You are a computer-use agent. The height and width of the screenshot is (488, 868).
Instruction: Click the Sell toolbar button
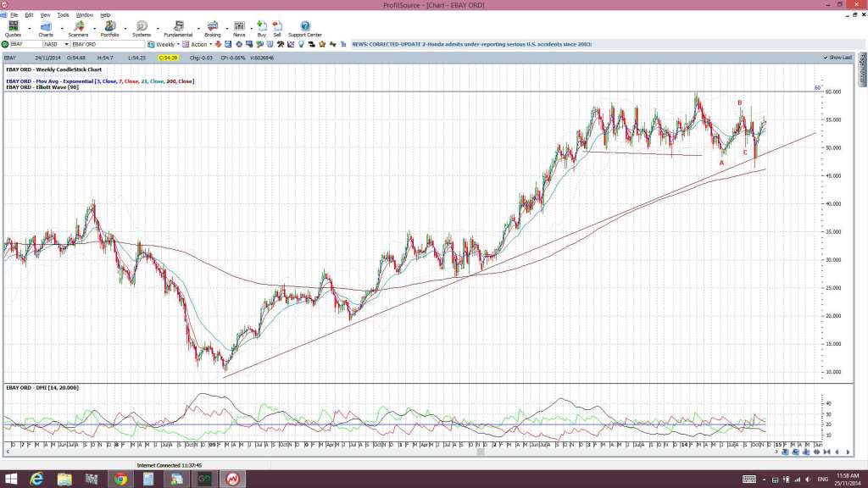click(277, 29)
